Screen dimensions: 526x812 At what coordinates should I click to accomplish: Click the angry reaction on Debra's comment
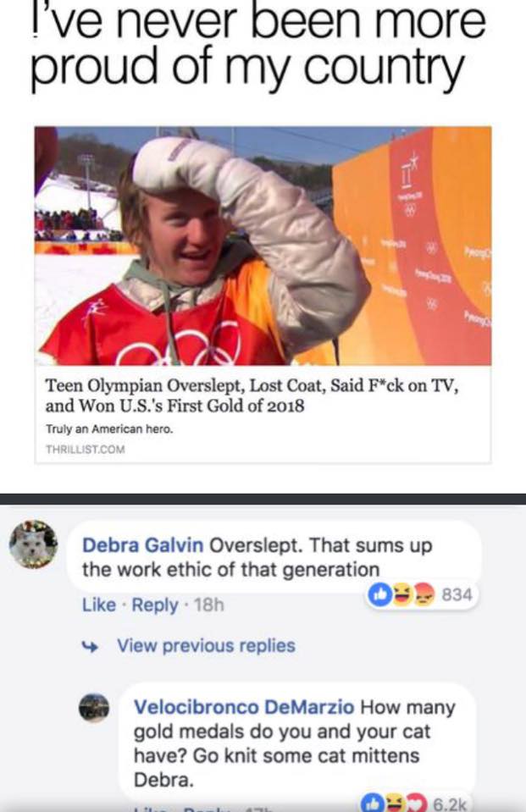click(x=424, y=594)
